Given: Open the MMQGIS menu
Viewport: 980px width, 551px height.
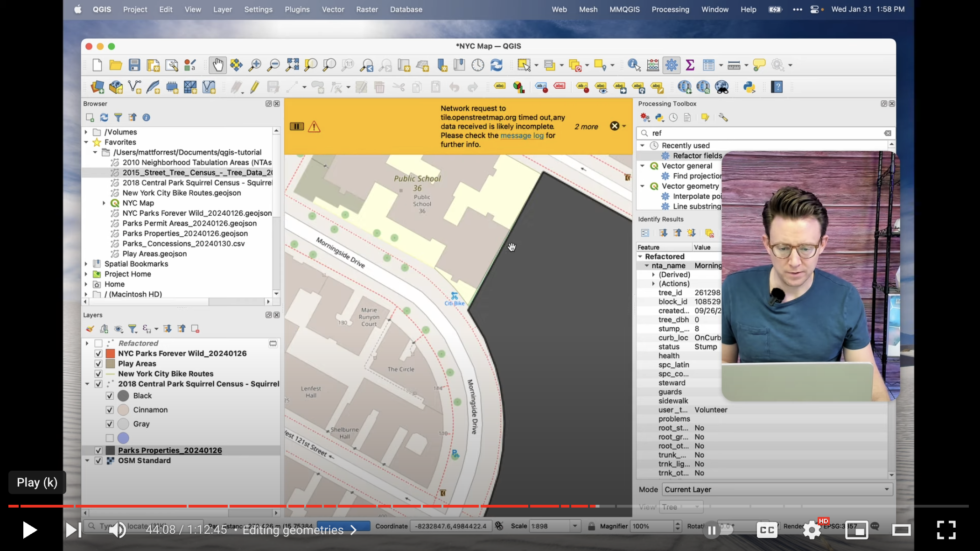Looking at the screenshot, I should [x=624, y=9].
